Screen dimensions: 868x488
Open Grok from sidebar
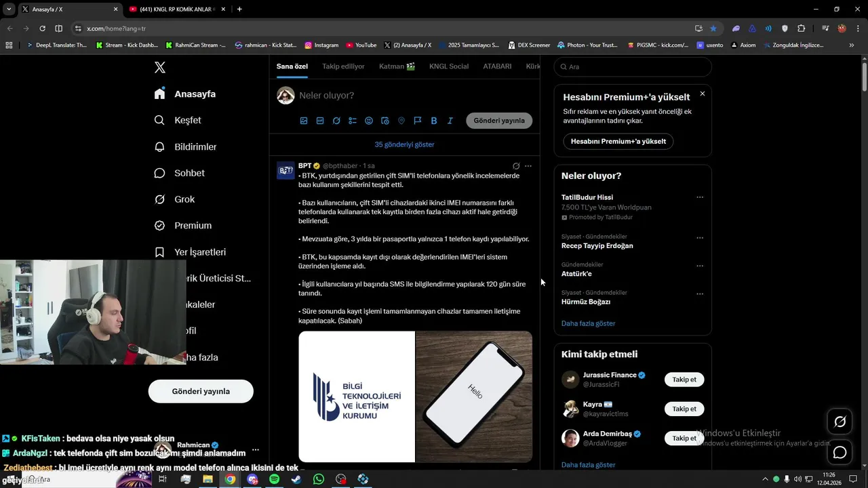coord(174,199)
